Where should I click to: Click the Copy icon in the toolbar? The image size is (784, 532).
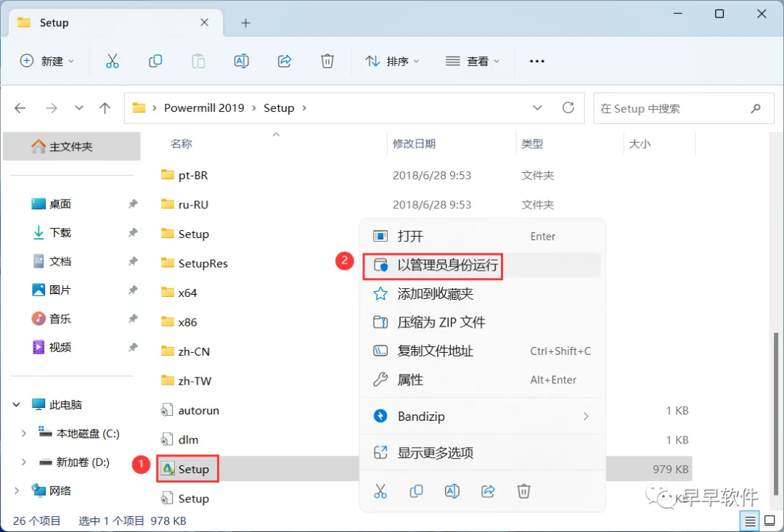[155, 61]
